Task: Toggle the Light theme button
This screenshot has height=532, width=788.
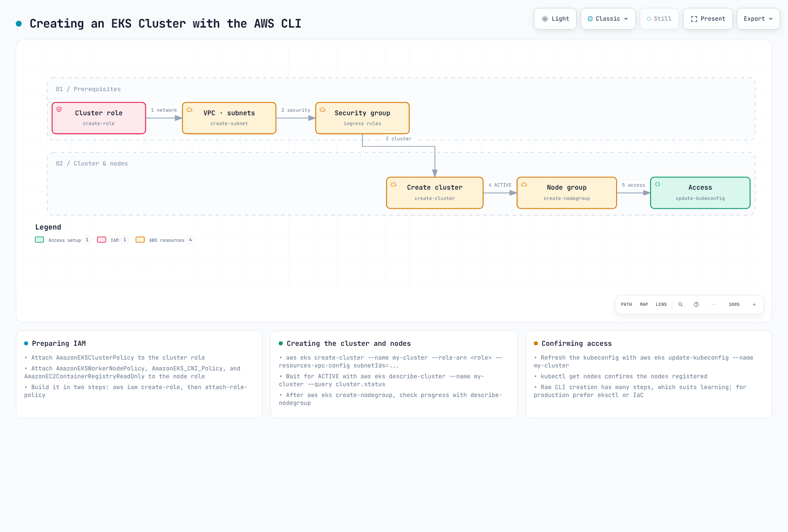Action: point(555,19)
